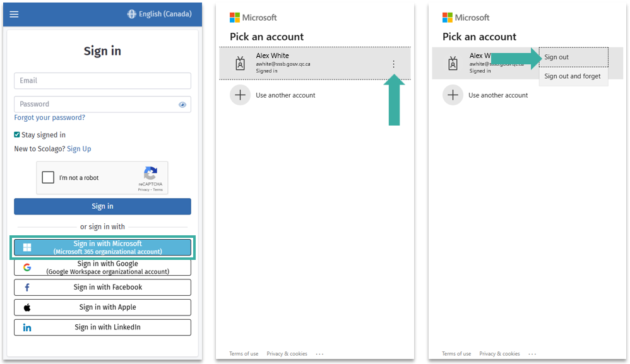Click Use another account in right panel
The width and height of the screenshot is (630, 364).
(x=498, y=95)
